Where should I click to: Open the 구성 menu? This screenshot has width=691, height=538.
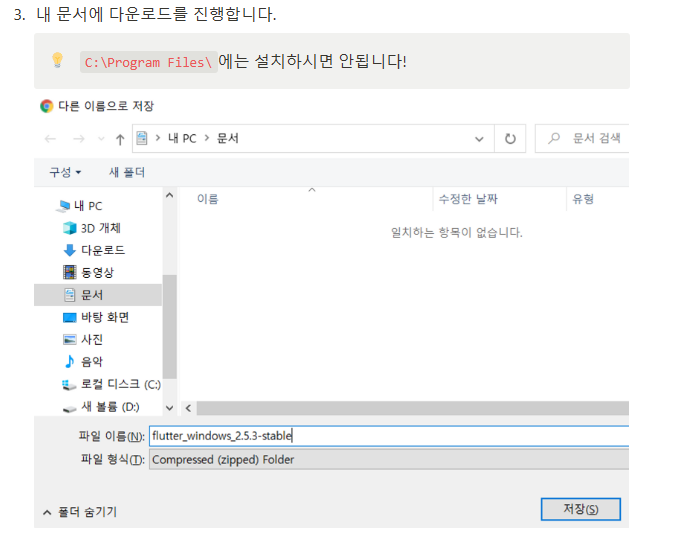coord(65,172)
